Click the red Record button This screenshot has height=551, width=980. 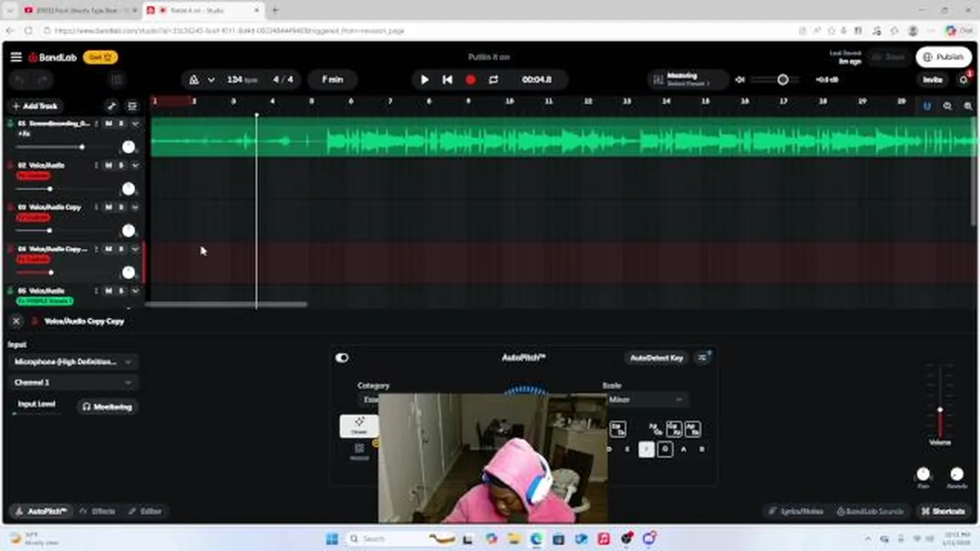[470, 80]
